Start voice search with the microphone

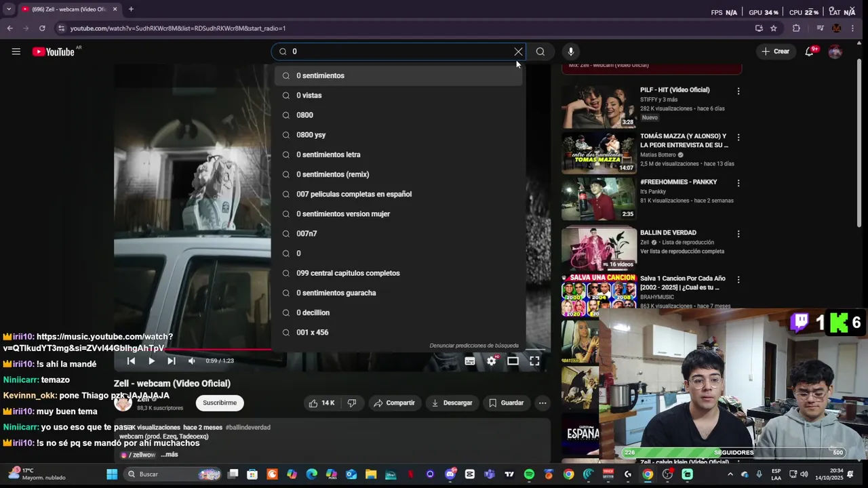pos(571,52)
